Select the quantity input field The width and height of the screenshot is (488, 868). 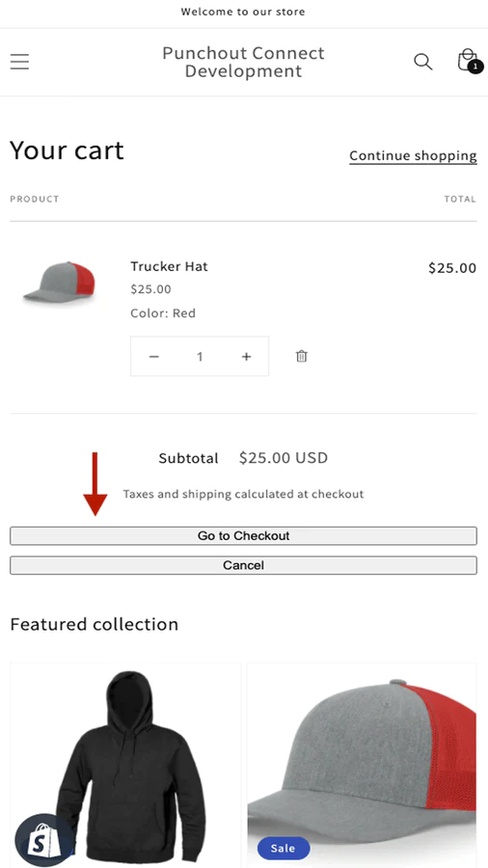tap(200, 357)
